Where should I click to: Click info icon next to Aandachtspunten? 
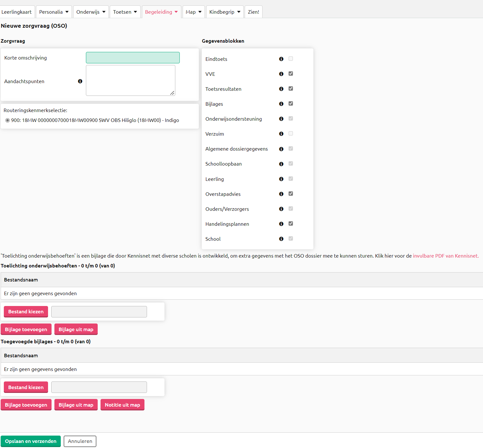coord(80,81)
